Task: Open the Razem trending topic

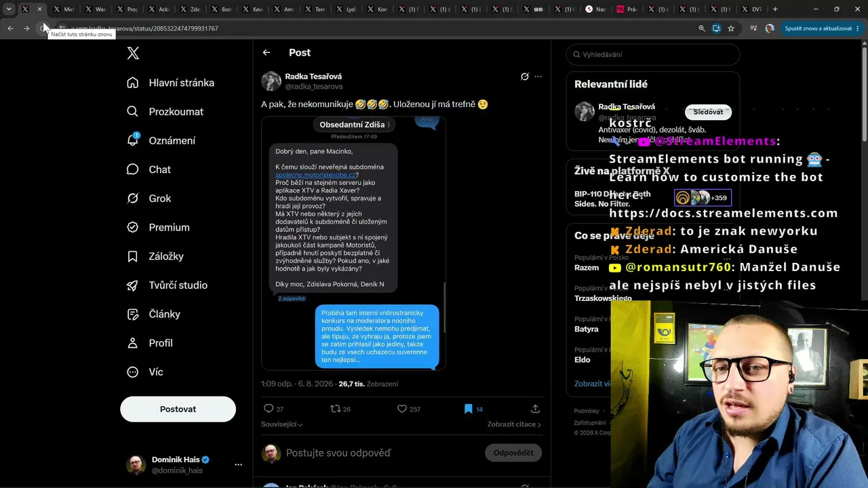Action: (x=587, y=268)
